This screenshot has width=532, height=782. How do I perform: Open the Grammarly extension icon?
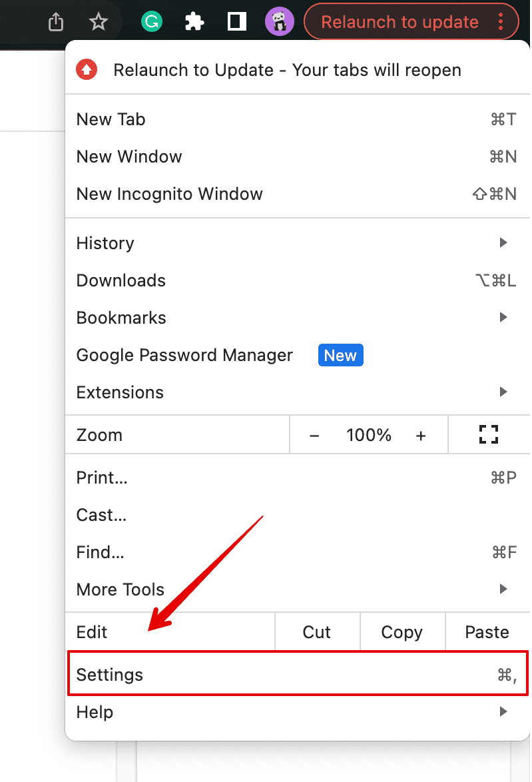pos(152,22)
